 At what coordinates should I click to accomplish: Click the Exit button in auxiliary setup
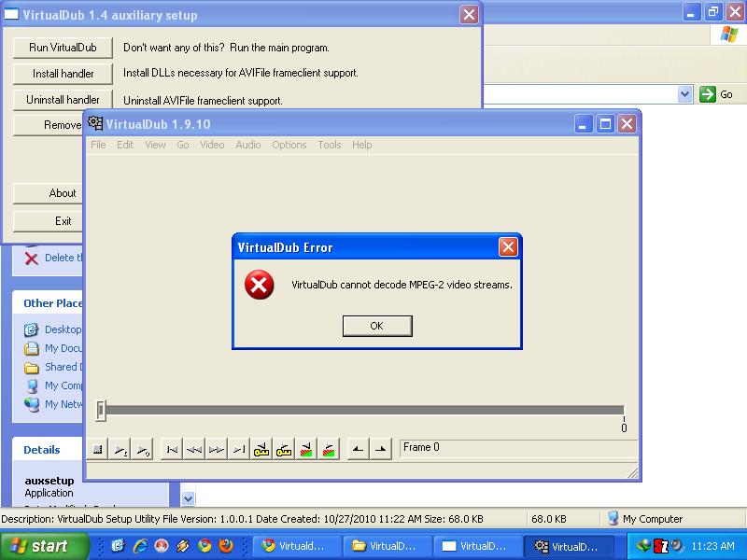[49, 221]
